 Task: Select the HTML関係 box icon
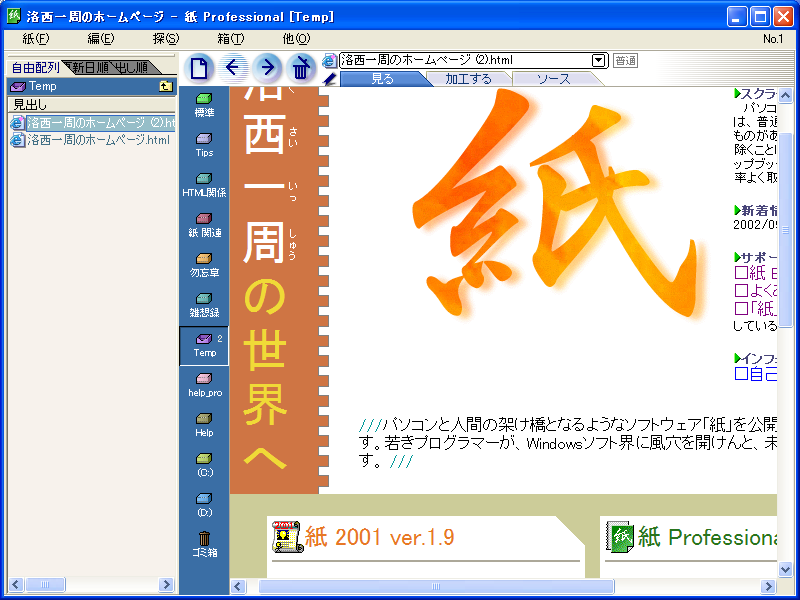point(204,184)
